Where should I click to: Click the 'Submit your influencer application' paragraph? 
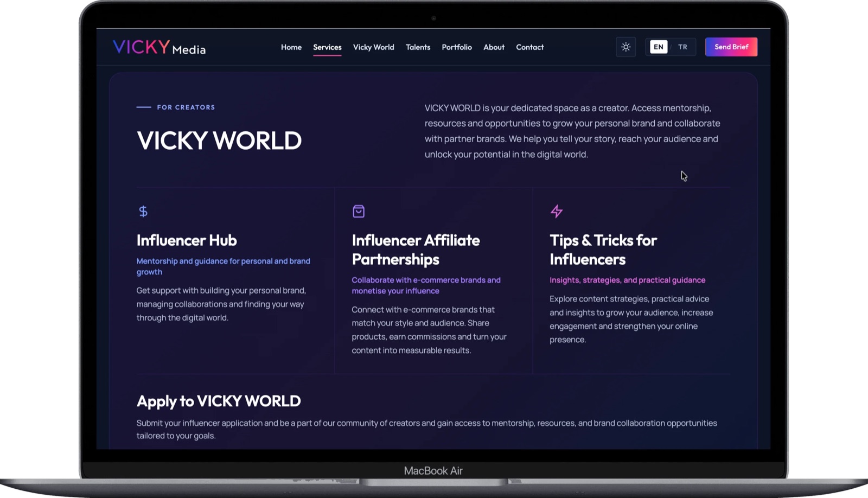click(x=427, y=429)
